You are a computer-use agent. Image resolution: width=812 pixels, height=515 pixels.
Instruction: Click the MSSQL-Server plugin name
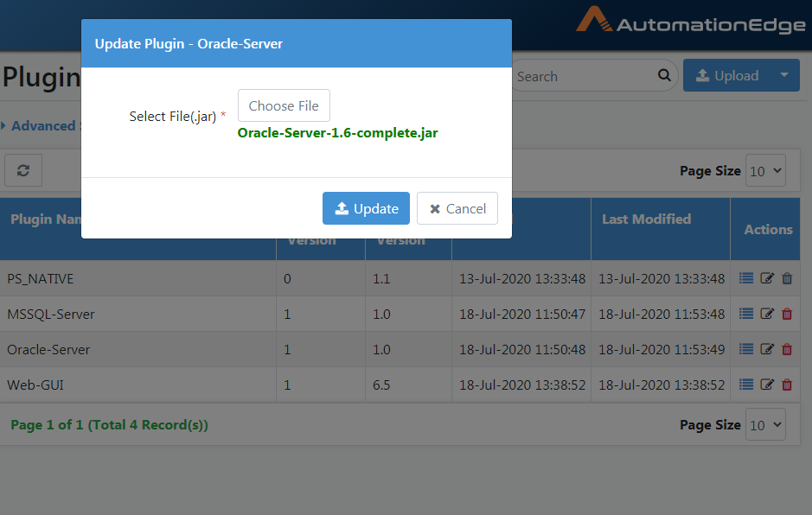tap(51, 315)
